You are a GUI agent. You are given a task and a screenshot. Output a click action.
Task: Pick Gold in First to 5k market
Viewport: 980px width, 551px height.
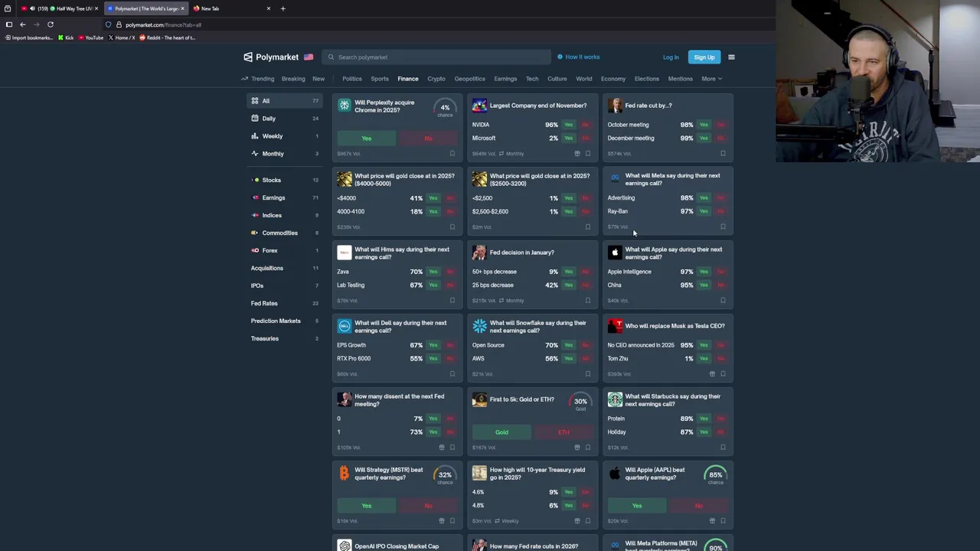(x=501, y=432)
